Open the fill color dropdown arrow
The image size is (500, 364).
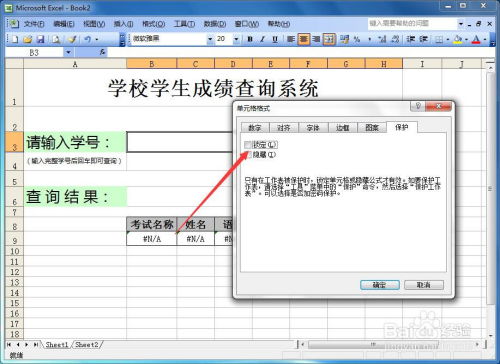click(x=467, y=39)
